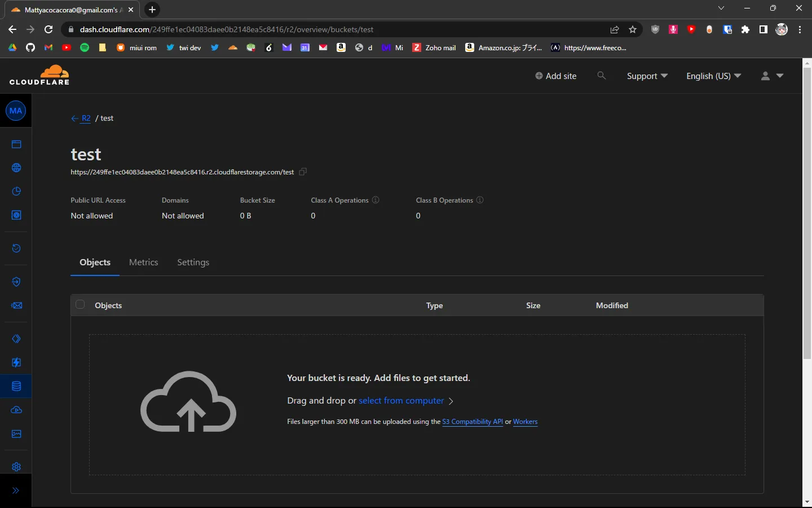
Task: Go to Cloudflare logo home
Action: point(39,75)
